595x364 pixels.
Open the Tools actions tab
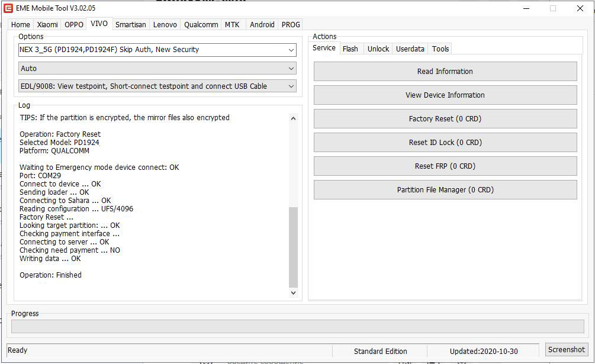[x=440, y=49]
